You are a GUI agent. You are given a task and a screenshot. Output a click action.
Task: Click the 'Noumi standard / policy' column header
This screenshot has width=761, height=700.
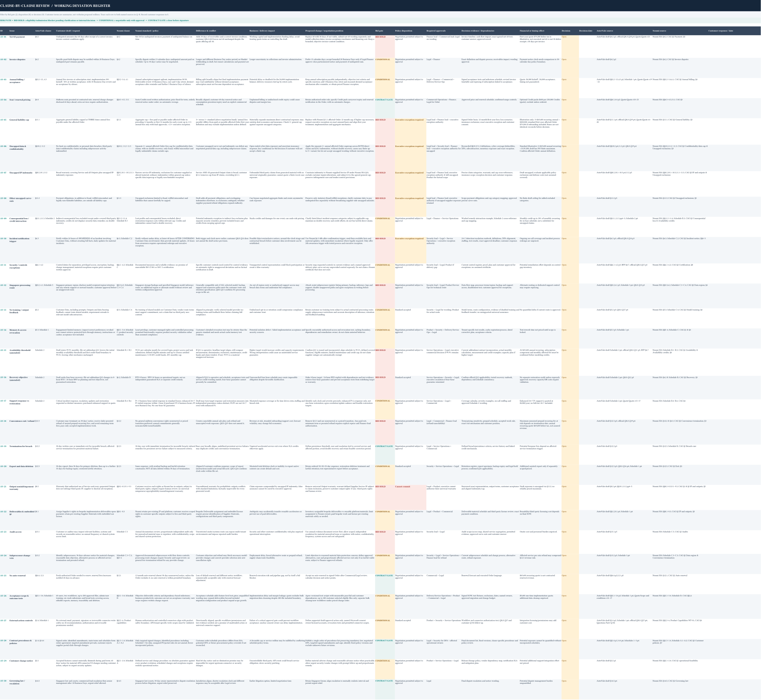coord(165,31)
